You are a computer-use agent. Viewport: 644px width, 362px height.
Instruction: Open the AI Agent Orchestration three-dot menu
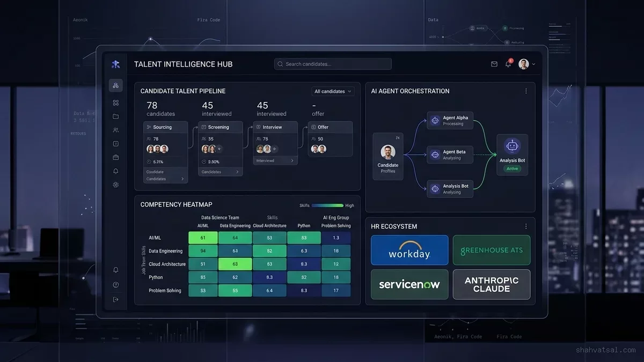pos(526,91)
